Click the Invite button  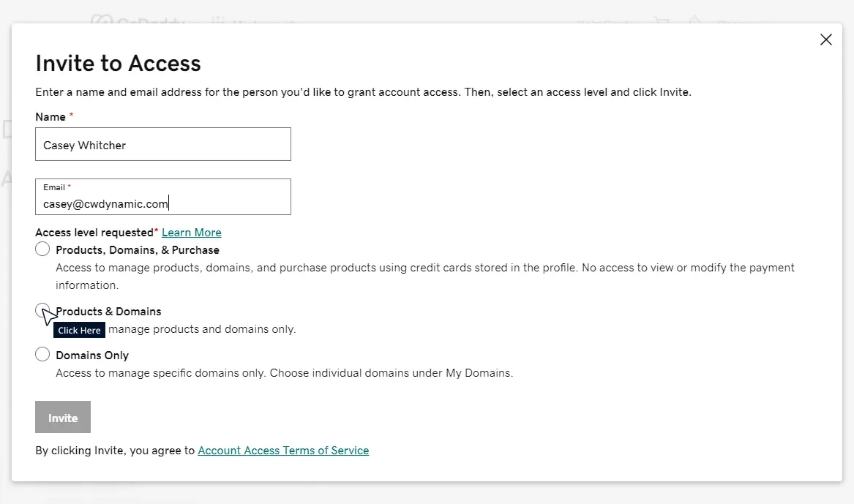click(62, 417)
